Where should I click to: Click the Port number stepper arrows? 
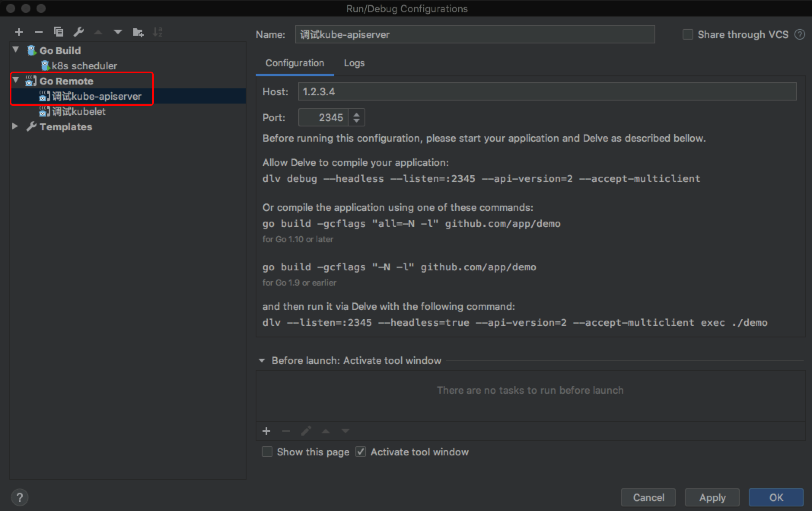coord(356,117)
